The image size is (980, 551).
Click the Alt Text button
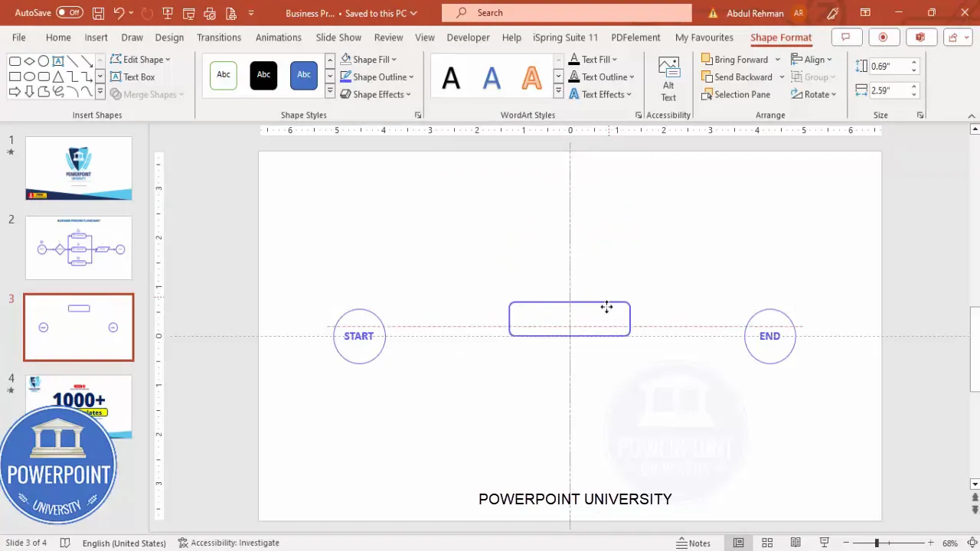[668, 79]
